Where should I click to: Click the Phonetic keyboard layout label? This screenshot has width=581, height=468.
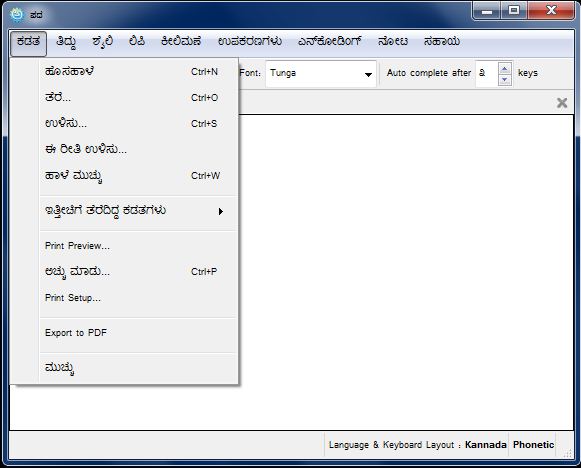click(533, 444)
